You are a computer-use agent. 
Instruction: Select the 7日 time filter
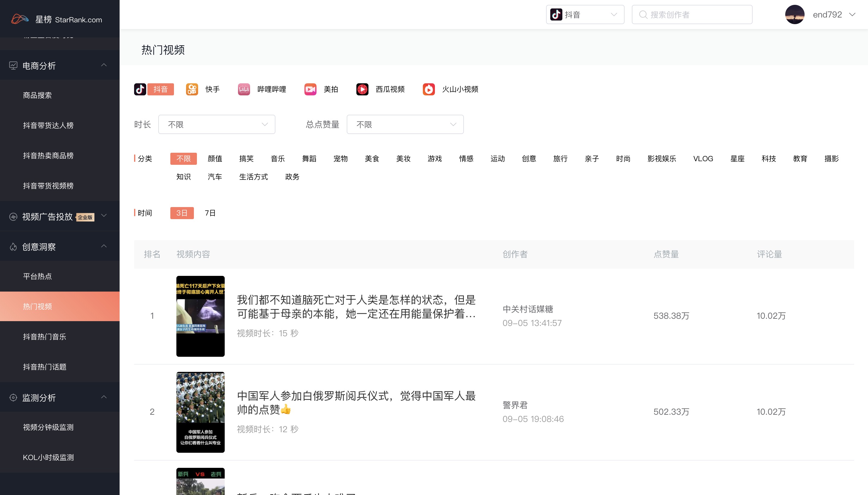click(x=210, y=213)
